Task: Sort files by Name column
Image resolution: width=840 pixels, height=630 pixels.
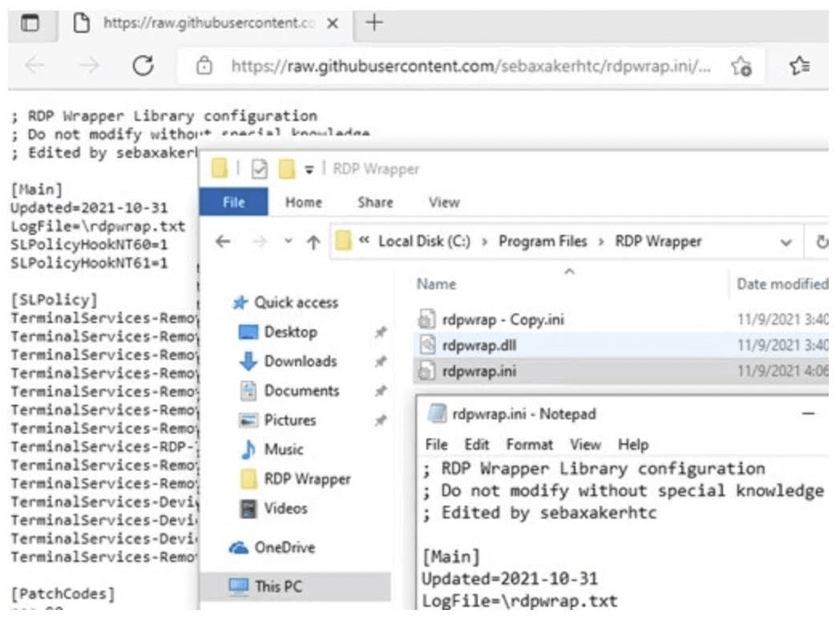Action: [436, 284]
